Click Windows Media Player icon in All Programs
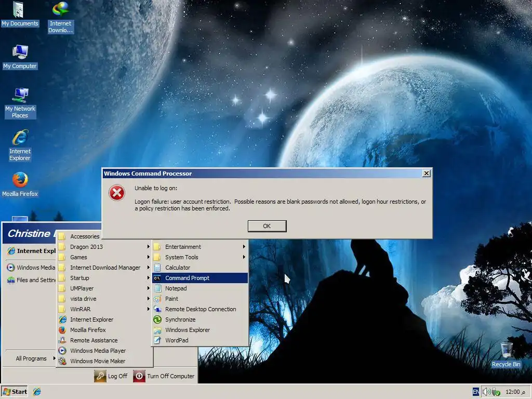This screenshot has height=399, width=532. (x=62, y=351)
